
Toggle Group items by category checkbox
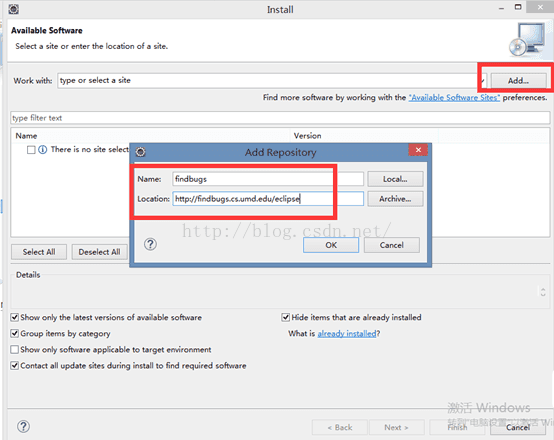click(14, 333)
